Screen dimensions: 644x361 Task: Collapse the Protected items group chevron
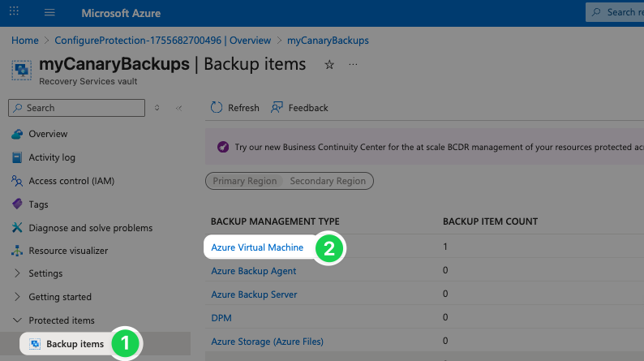[17, 320]
